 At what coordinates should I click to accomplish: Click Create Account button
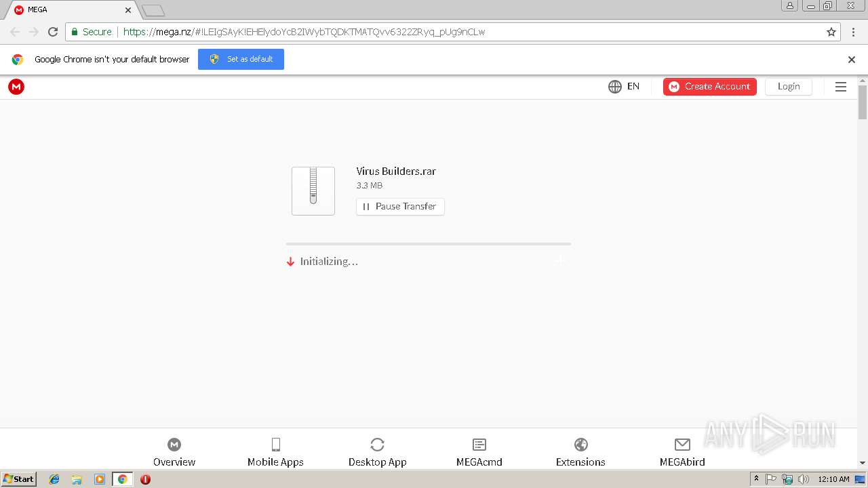coord(710,87)
